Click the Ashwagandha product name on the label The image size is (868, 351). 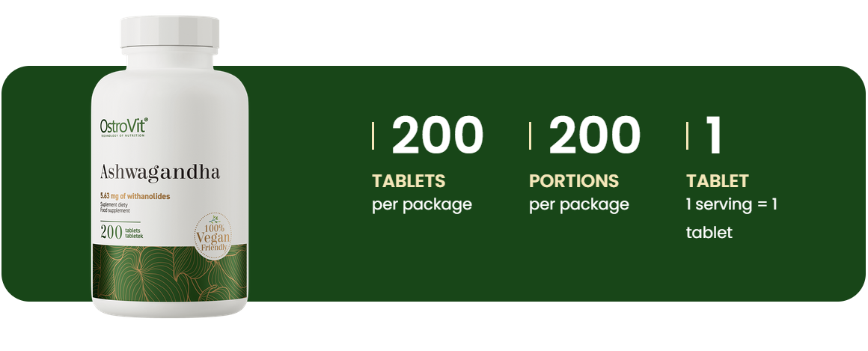coord(160,172)
